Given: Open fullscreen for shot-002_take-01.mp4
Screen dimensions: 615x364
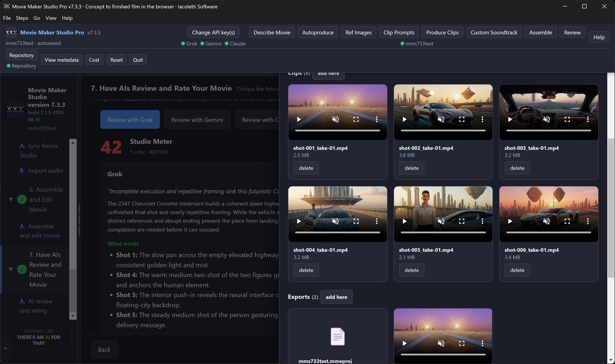Looking at the screenshot, I should coord(462,119).
